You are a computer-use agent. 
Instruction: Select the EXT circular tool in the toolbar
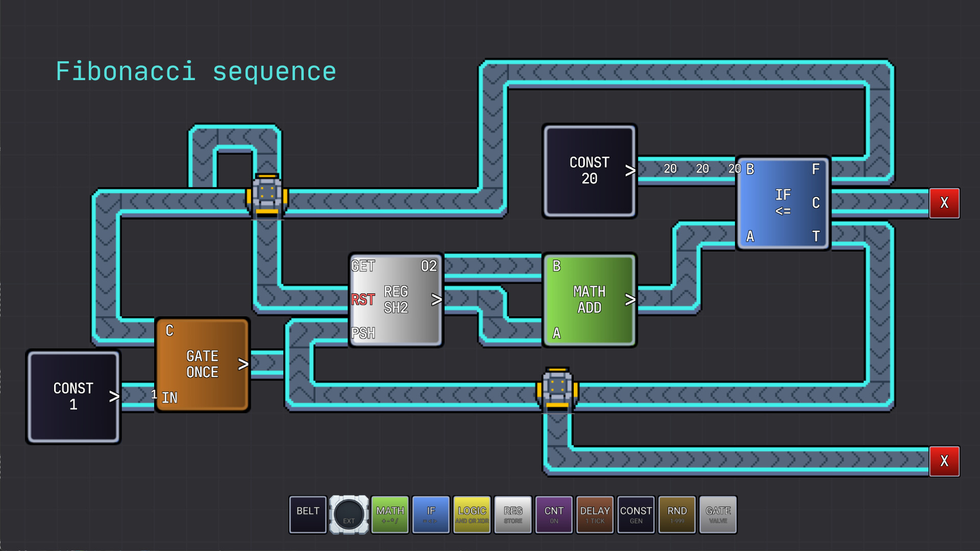click(x=349, y=514)
